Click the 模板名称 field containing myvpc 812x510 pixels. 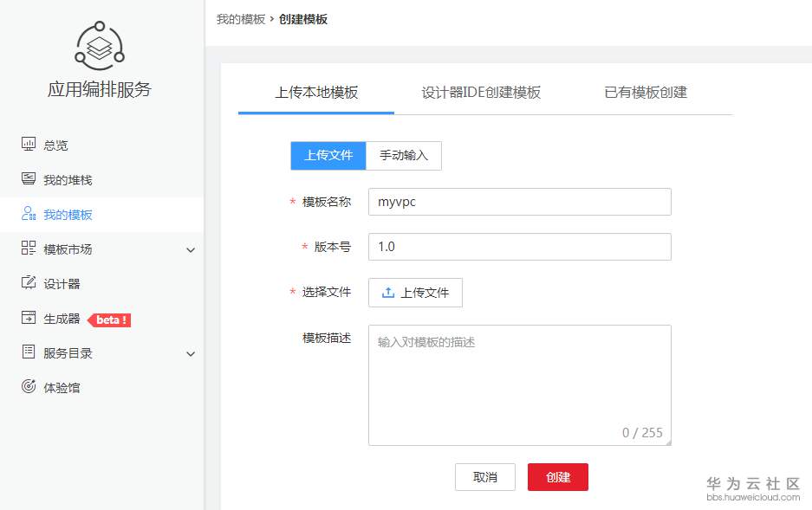[x=520, y=202]
